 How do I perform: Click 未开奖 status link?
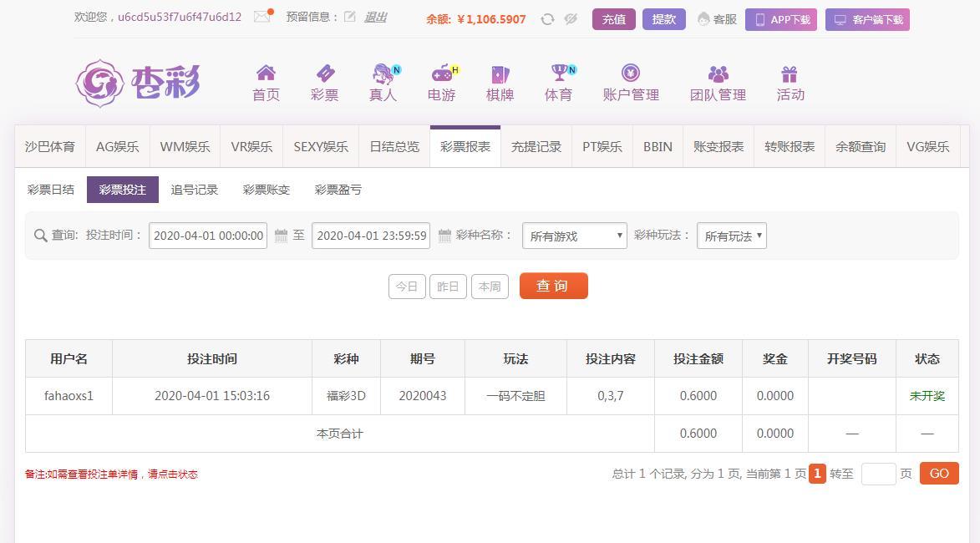coord(927,395)
